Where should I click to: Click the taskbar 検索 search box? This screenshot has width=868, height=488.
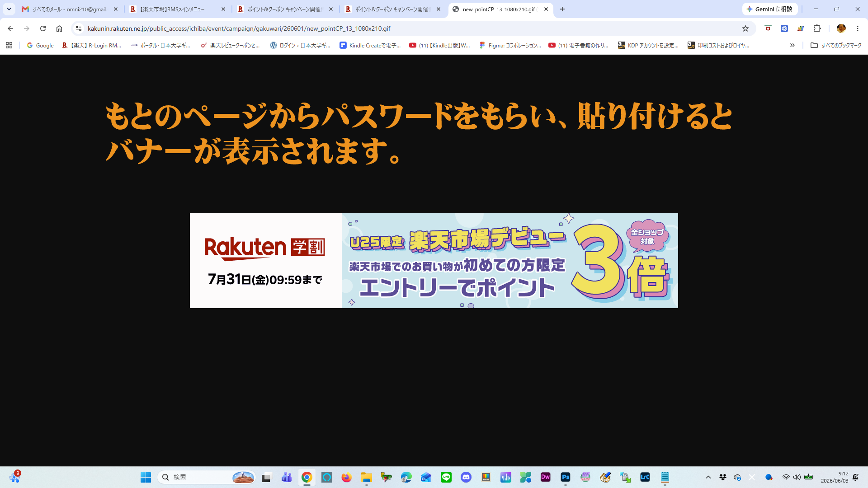point(207,477)
